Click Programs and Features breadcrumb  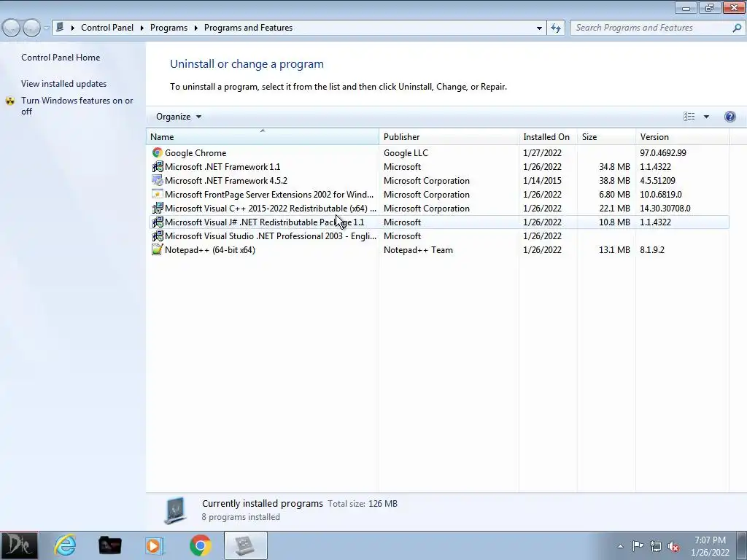tap(248, 28)
